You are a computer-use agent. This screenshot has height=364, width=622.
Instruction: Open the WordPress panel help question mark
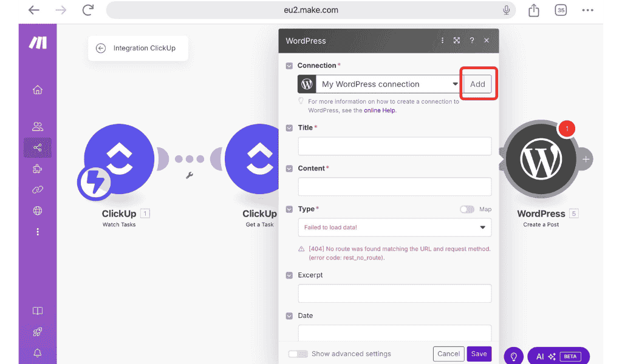pos(471,41)
